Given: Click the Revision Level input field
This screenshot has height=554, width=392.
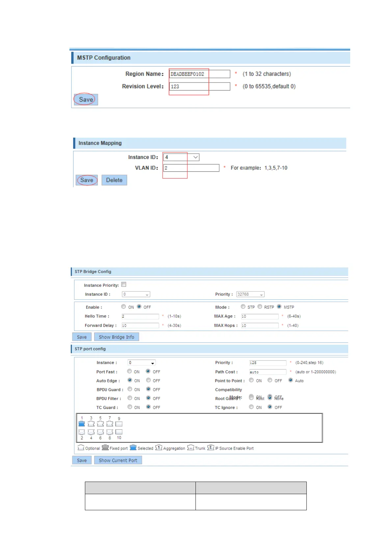Looking at the screenshot, I should (x=200, y=87).
